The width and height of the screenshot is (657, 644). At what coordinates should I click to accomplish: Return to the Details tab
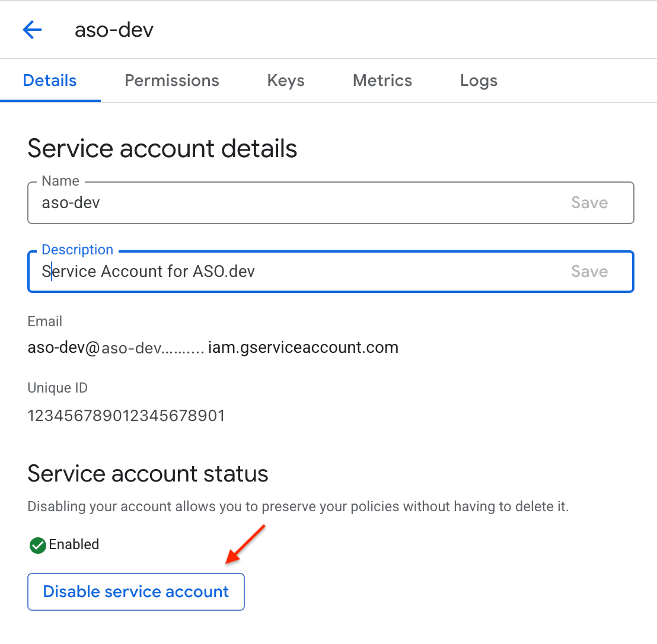point(50,81)
